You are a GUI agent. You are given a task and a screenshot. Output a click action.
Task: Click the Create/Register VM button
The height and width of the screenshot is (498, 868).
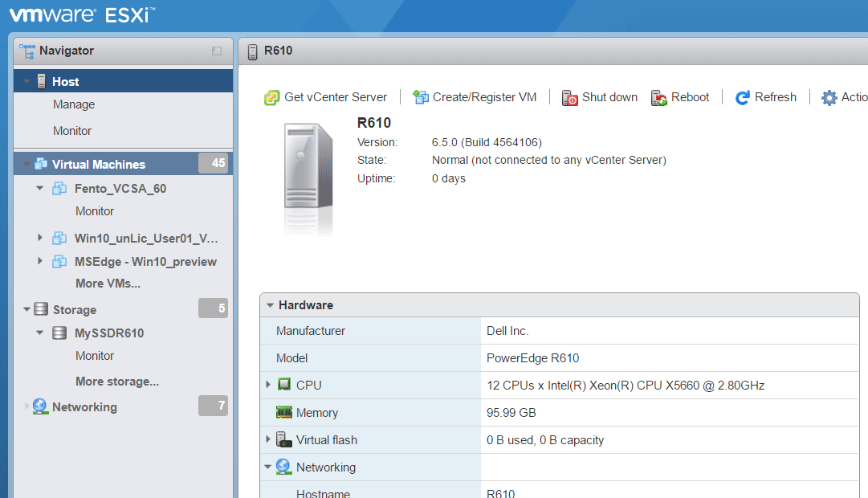[475, 97]
